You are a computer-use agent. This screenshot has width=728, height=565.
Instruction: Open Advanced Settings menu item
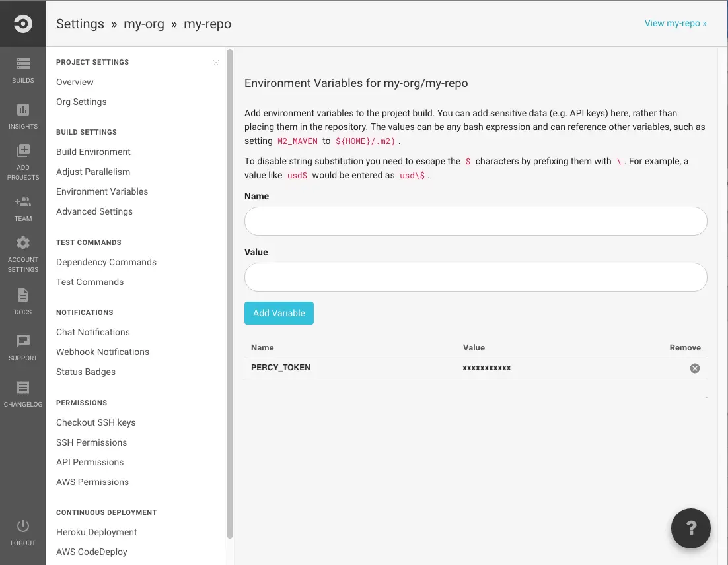tap(94, 211)
